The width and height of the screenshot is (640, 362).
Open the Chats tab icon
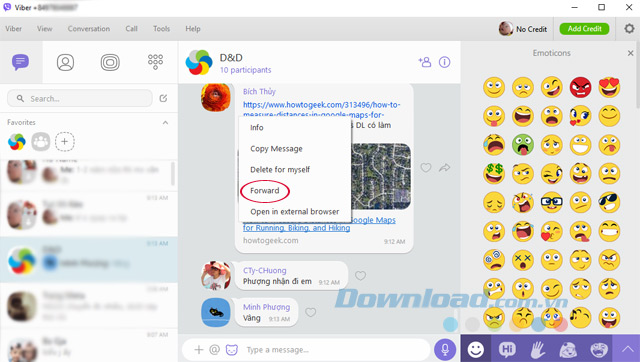[20, 62]
